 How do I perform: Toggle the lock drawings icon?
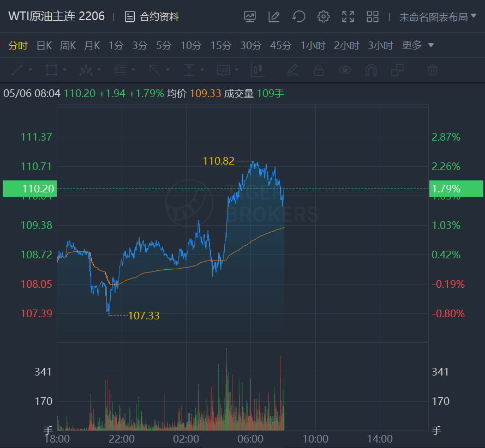click(x=319, y=70)
